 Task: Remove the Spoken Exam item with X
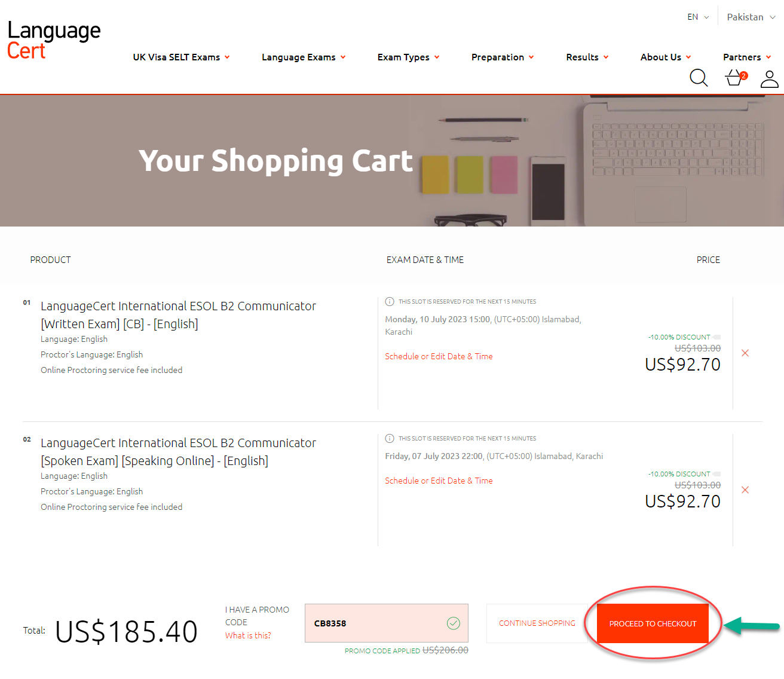[745, 490]
